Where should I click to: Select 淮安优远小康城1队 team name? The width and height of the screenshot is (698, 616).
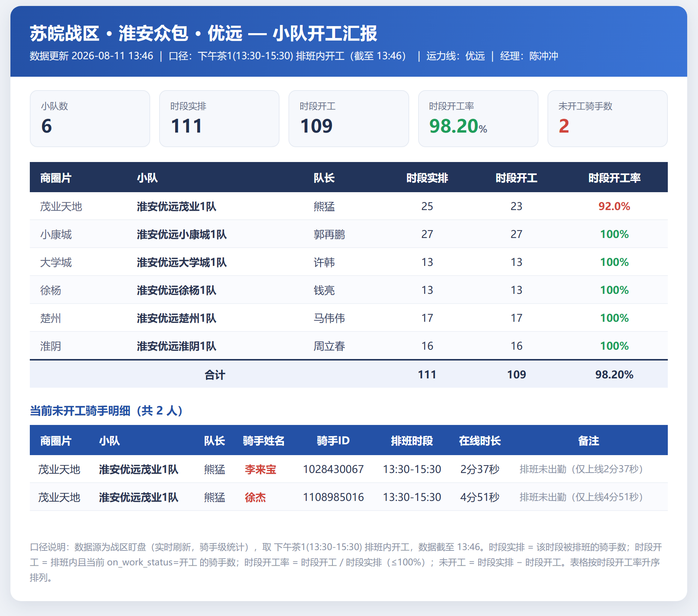pyautogui.click(x=181, y=234)
